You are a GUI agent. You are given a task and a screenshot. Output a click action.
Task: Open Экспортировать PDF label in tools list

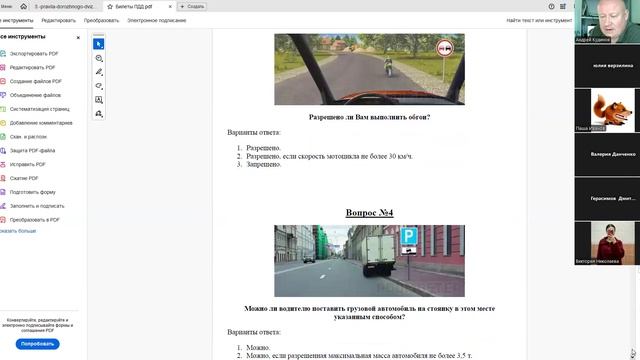34,53
